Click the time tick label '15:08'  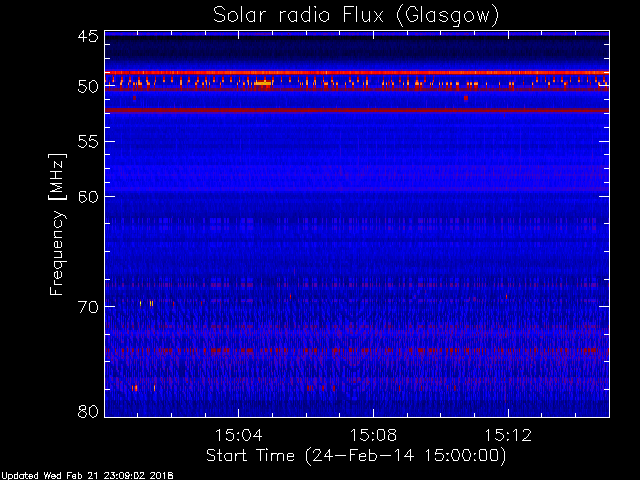coord(373,435)
